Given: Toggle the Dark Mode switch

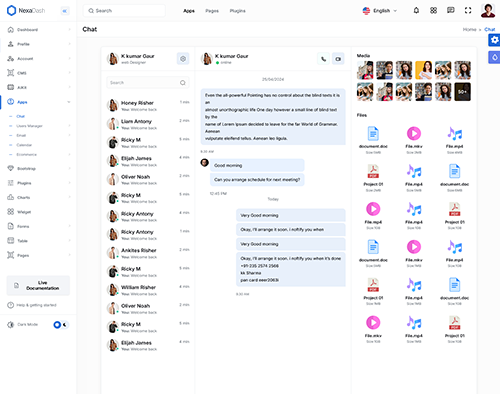Looking at the screenshot, I should 61,324.
